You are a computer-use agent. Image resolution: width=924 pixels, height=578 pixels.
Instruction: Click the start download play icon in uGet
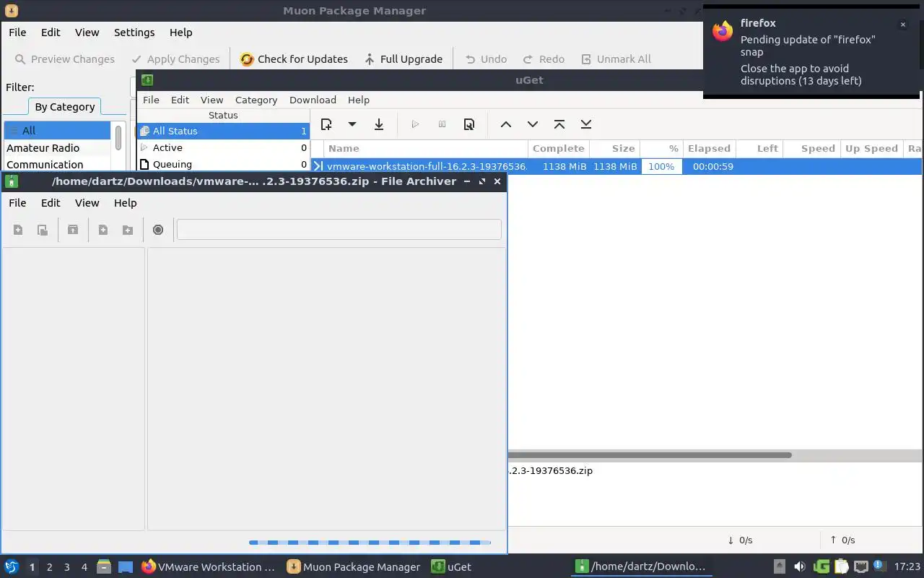click(x=415, y=124)
